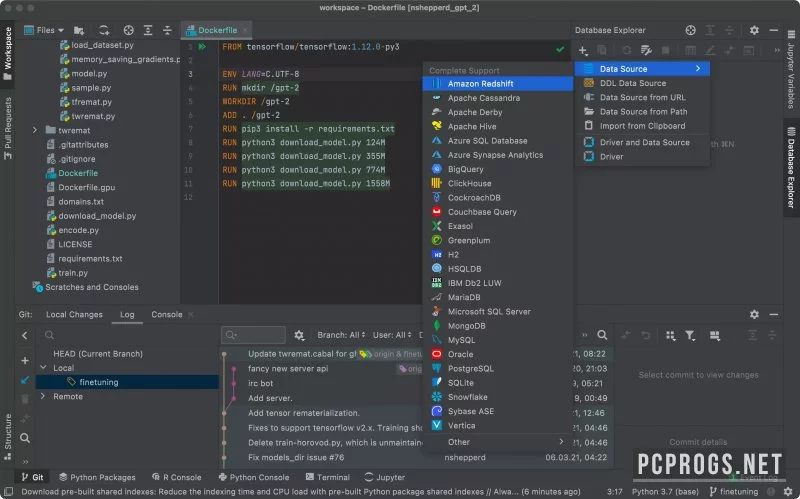Choose MySQL data source
The height and width of the screenshot is (499, 800).
point(498,340)
